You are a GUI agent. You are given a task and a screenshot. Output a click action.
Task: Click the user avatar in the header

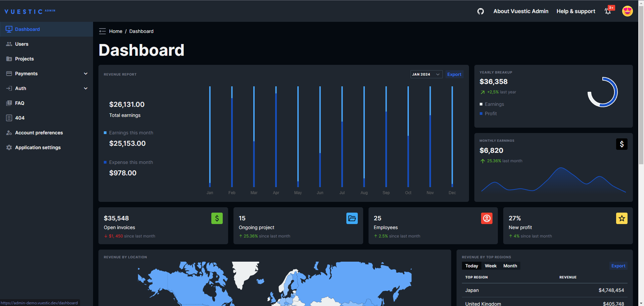(x=627, y=11)
